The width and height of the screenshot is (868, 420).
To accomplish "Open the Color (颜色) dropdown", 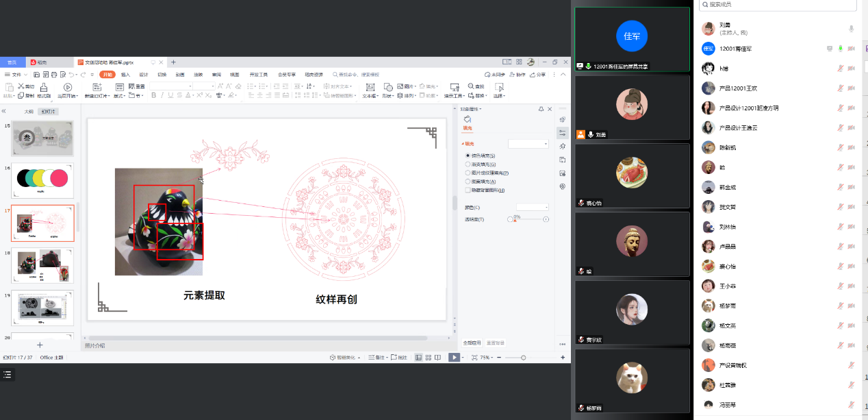I will click(533, 207).
